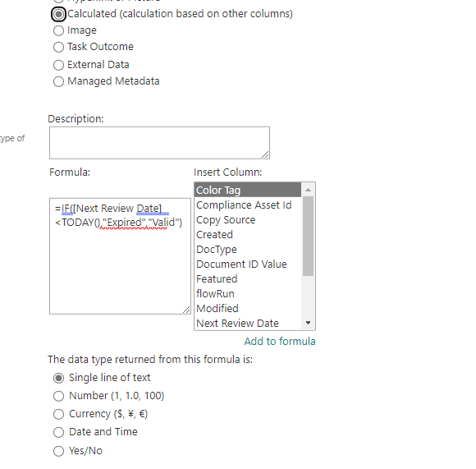The width and height of the screenshot is (476, 469).
Task: Set return type to Currency
Action: 58,414
